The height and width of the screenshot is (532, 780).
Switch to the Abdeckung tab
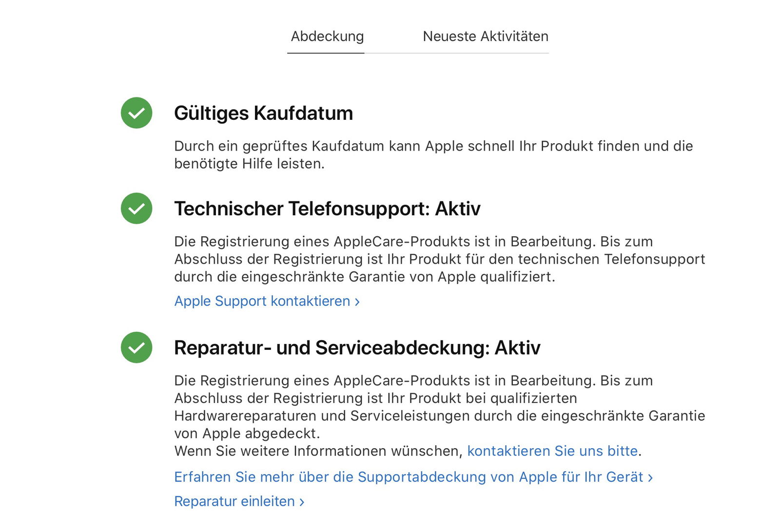(x=327, y=37)
